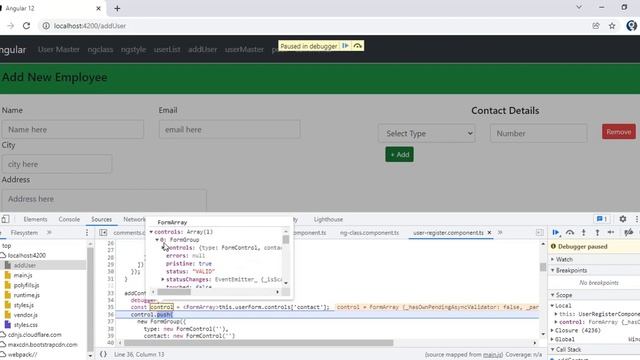640x360 pixels.
Task: Collapse controls: Array(1) in popup
Action: tap(151, 232)
